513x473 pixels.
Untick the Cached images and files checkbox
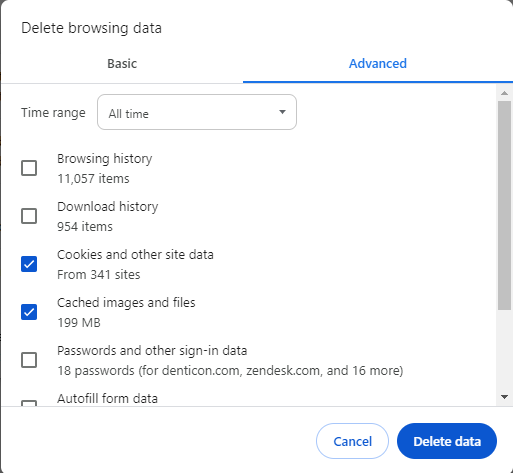(29, 312)
